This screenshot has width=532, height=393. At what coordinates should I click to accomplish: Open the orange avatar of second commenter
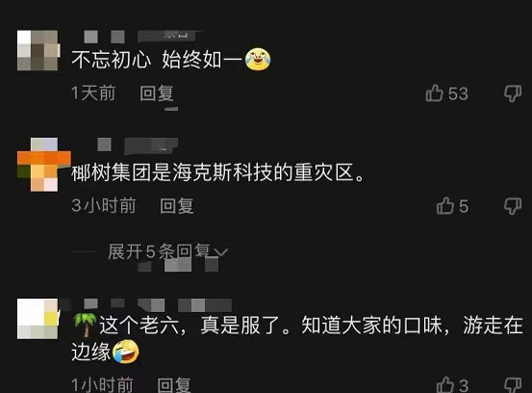pyautogui.click(x=44, y=165)
